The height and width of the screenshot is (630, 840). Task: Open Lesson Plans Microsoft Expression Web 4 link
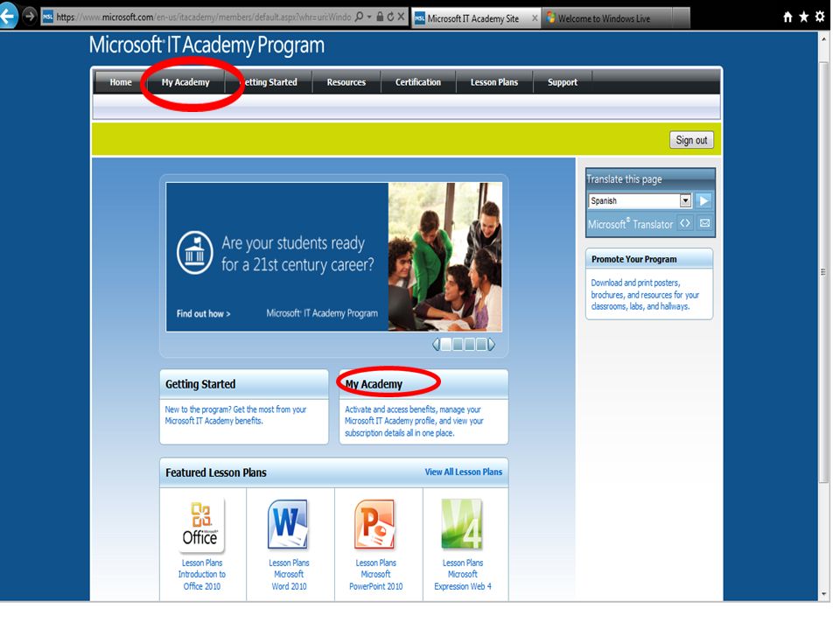click(462, 574)
